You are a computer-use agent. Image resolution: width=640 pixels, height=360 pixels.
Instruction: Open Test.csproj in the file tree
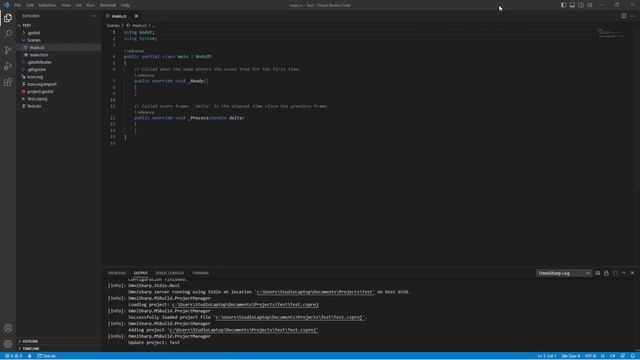(x=58, y=99)
